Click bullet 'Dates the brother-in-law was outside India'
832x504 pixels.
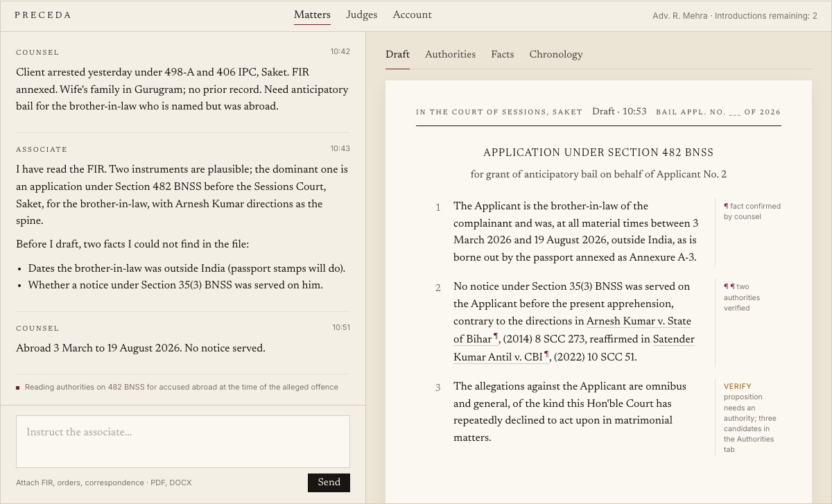(x=187, y=269)
